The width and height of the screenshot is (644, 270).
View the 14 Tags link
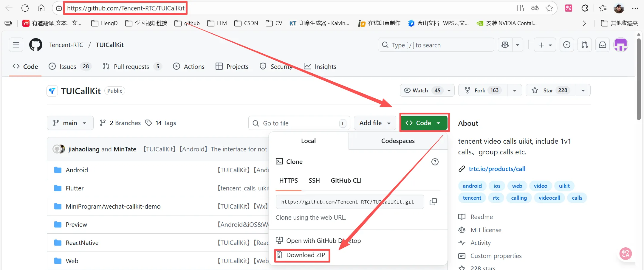(161, 123)
